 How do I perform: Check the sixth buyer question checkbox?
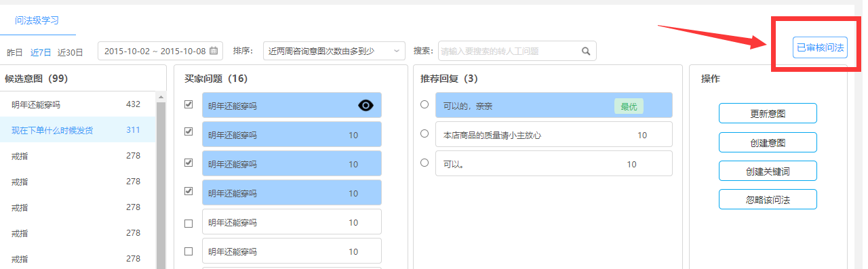pyautogui.click(x=189, y=251)
